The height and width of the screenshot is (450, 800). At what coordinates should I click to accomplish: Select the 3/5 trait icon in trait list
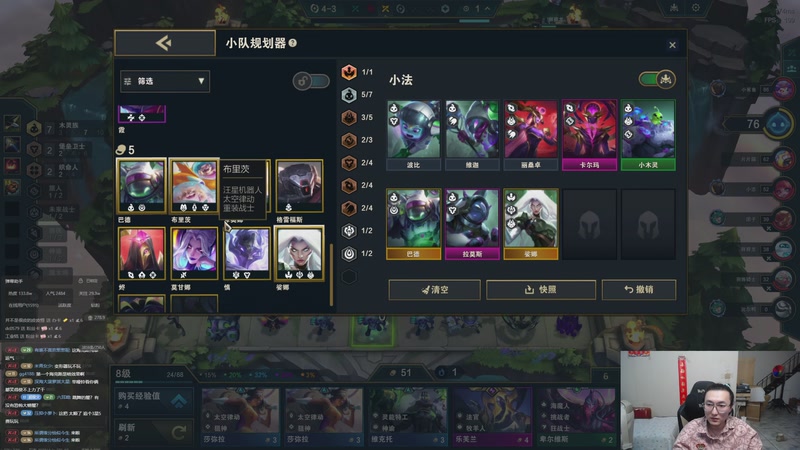[349, 118]
